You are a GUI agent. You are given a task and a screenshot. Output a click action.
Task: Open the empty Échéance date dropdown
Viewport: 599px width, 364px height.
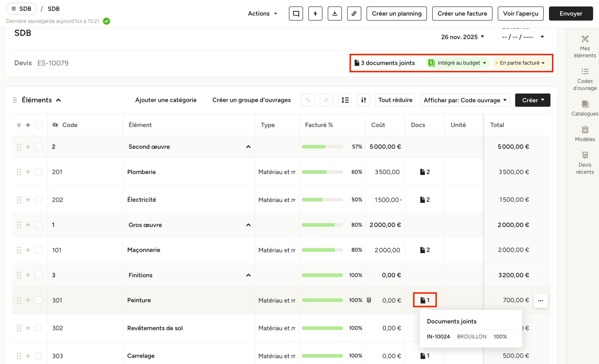click(x=523, y=37)
